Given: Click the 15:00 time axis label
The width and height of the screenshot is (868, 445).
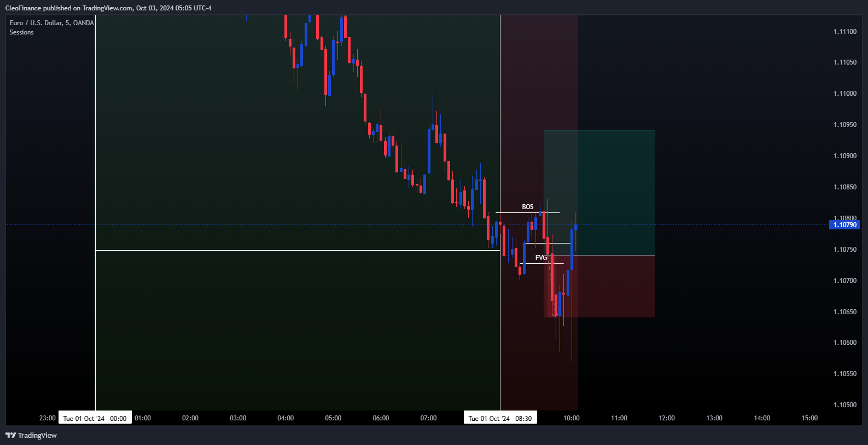Looking at the screenshot, I should 809,418.
